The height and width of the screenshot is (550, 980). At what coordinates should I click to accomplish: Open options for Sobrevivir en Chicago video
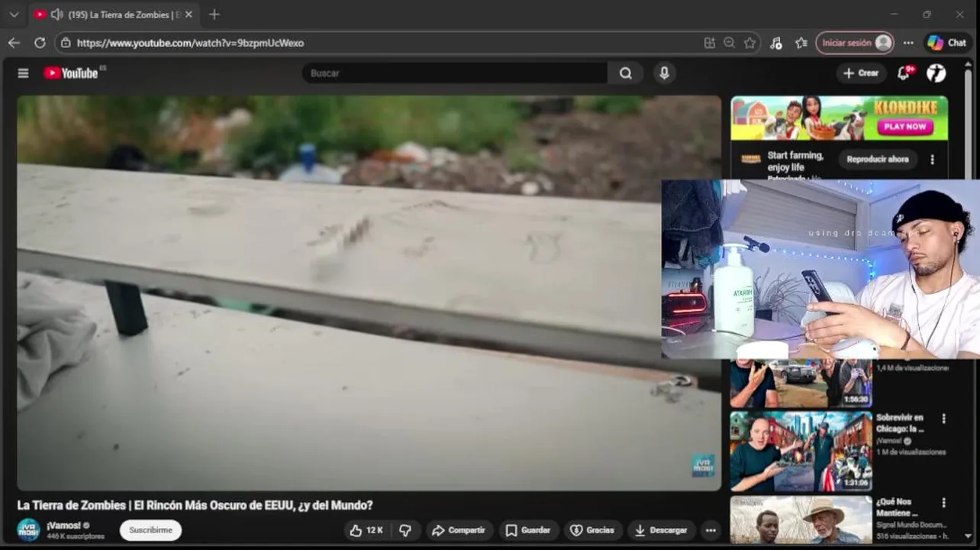coord(943,419)
